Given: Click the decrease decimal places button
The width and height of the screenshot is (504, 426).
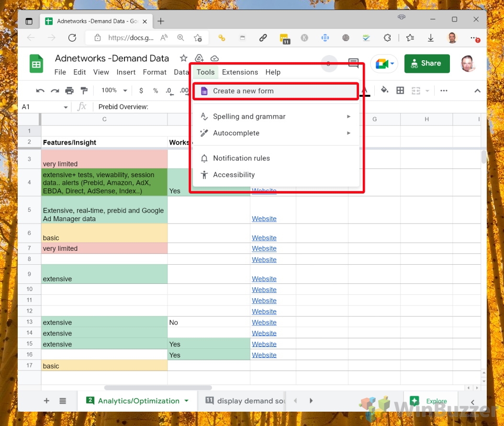Looking at the screenshot, I should pyautogui.click(x=169, y=91).
